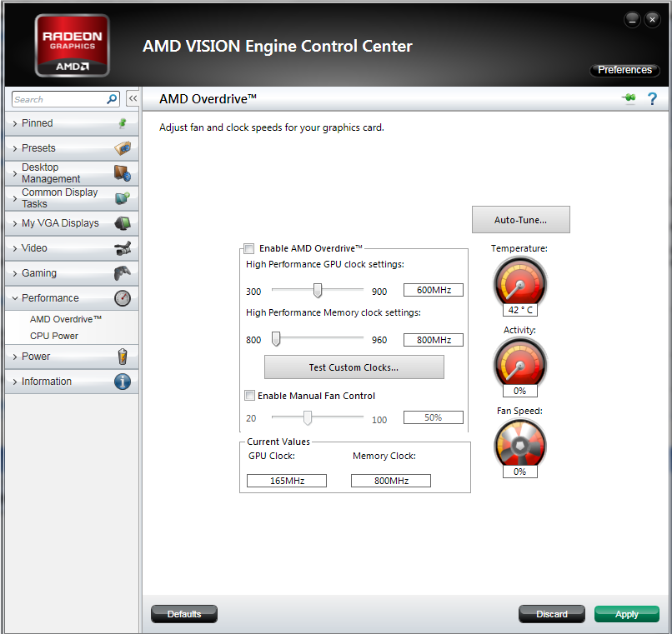Click the Fan Speed gauge icon

click(x=520, y=444)
